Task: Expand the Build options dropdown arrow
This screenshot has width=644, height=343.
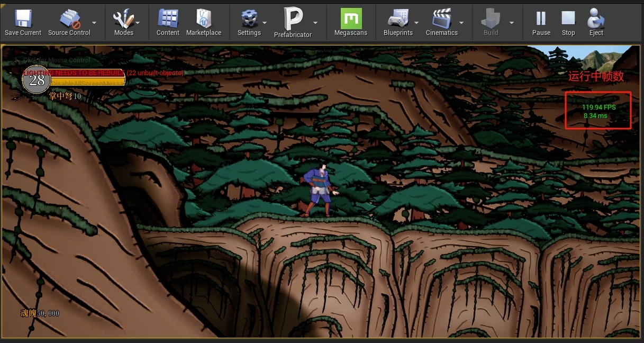Action: pos(511,23)
